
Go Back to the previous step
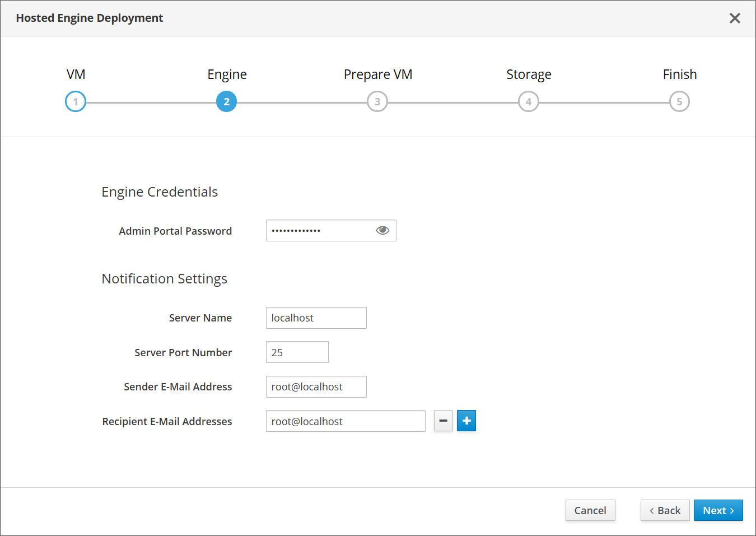pos(665,510)
